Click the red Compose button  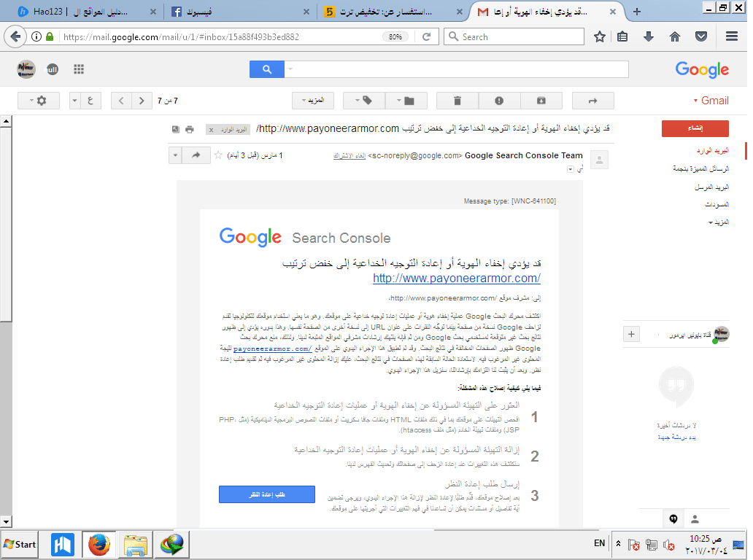pyautogui.click(x=695, y=128)
